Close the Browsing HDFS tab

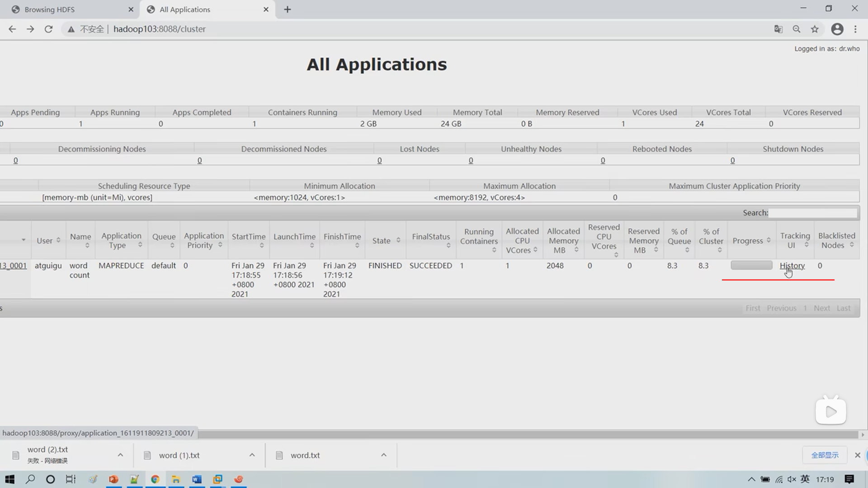131,9
